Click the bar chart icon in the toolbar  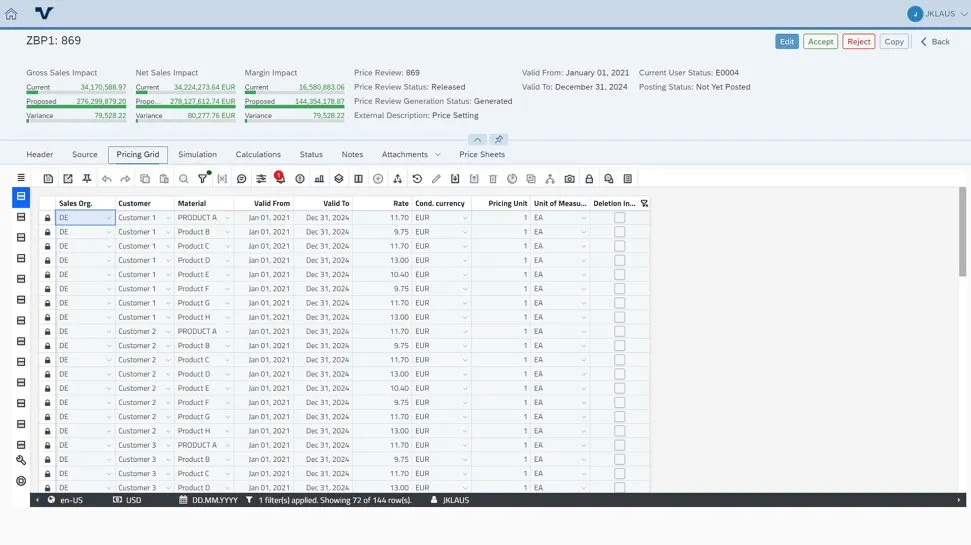319,179
